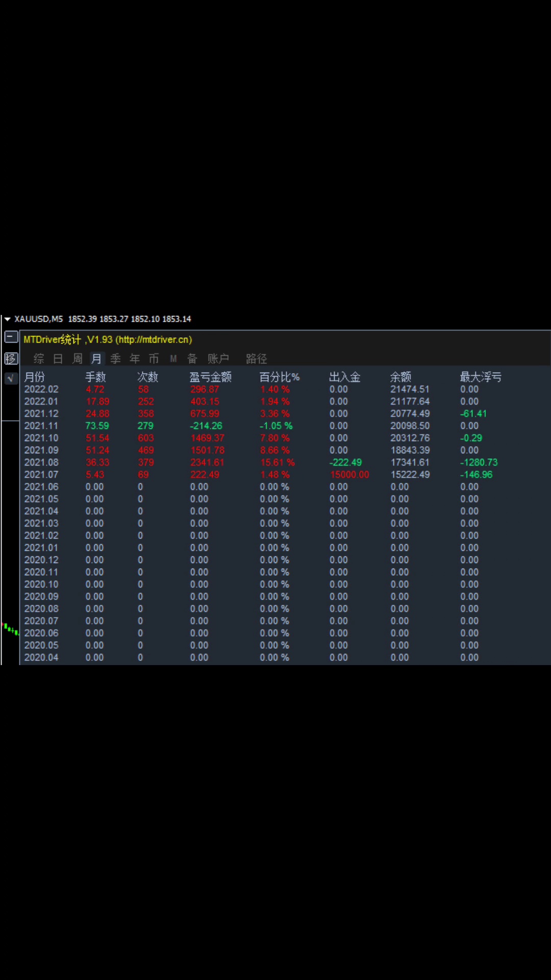
Task: Switch to the 周 weekly tab
Action: [77, 359]
